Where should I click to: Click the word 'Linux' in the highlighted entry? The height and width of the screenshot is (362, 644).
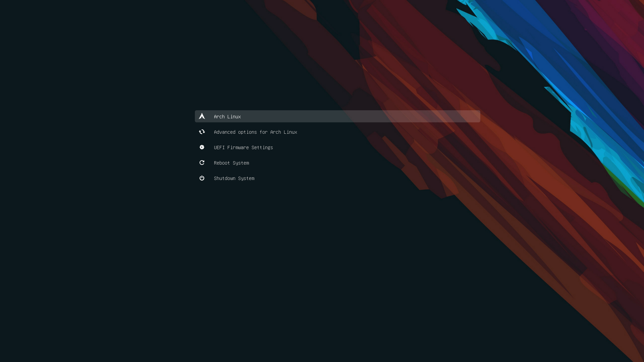click(234, 117)
